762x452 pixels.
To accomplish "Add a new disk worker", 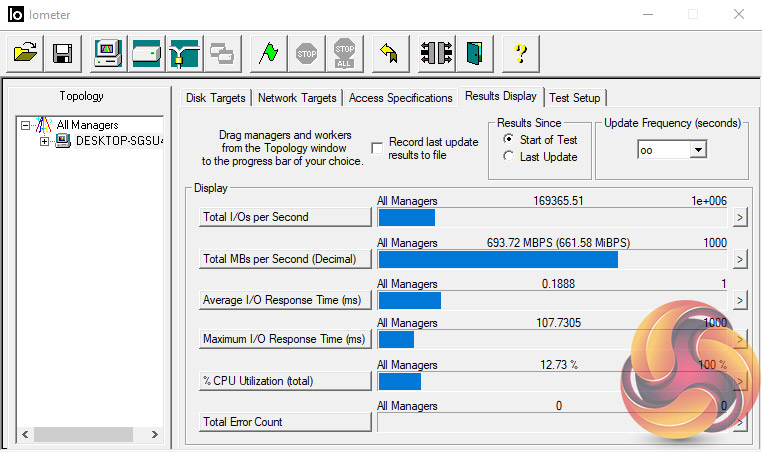I will pos(146,53).
